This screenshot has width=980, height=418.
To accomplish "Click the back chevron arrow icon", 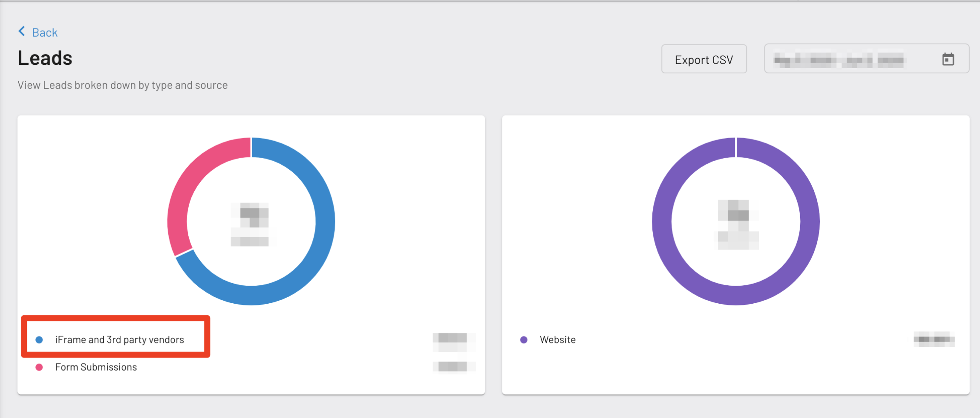I will coord(21,31).
